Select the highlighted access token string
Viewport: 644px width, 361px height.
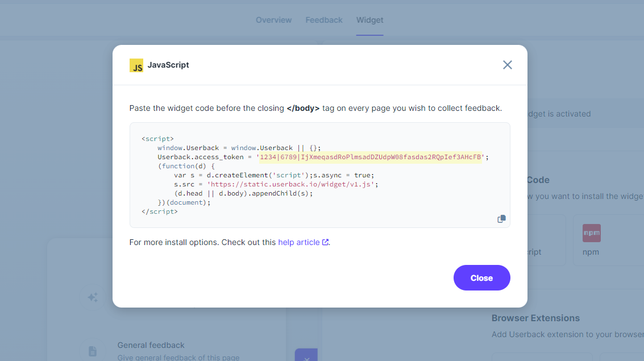371,157
